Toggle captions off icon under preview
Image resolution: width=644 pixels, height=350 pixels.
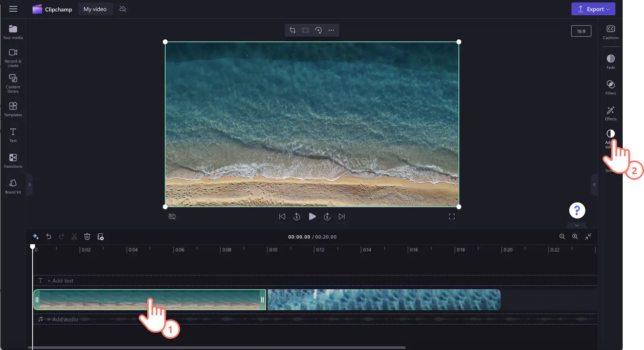pyautogui.click(x=172, y=216)
